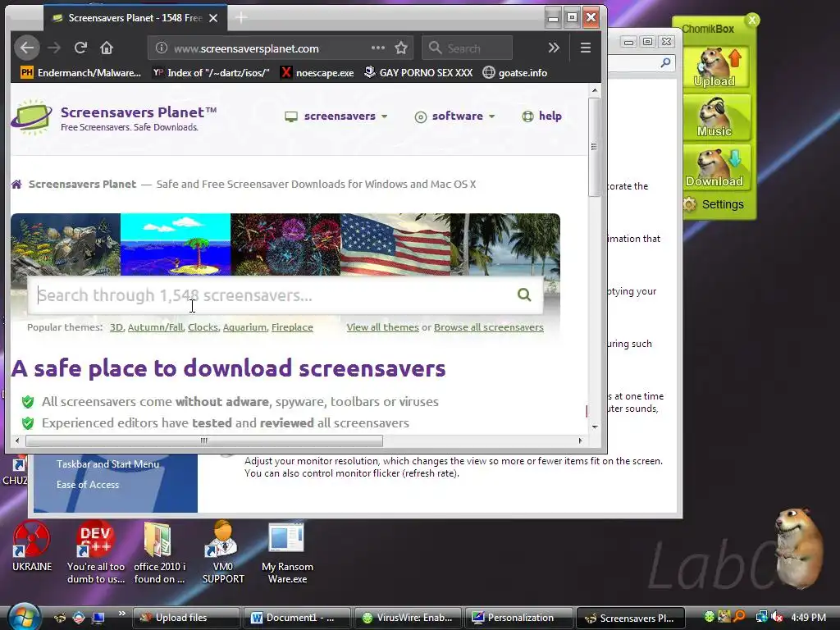Open the help menu item
The height and width of the screenshot is (630, 840).
[x=541, y=116]
